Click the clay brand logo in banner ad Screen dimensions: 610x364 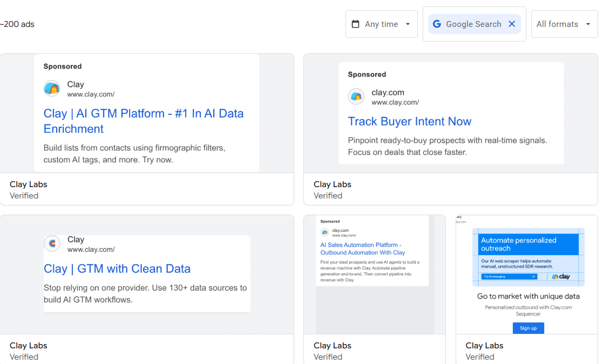(x=561, y=277)
